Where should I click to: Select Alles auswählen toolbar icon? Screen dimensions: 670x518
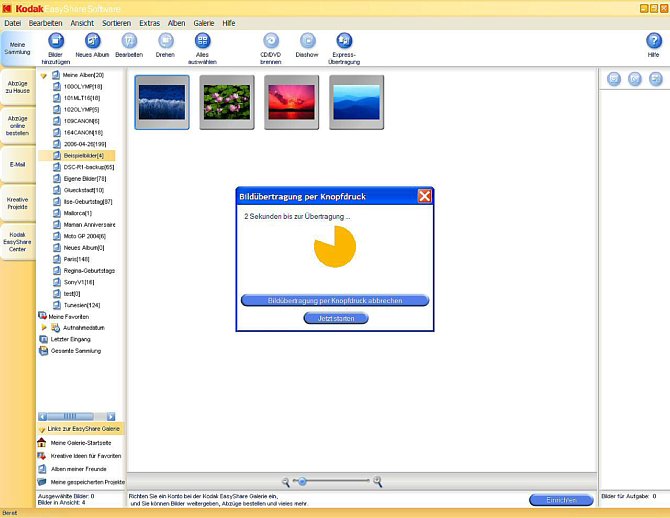point(203,41)
